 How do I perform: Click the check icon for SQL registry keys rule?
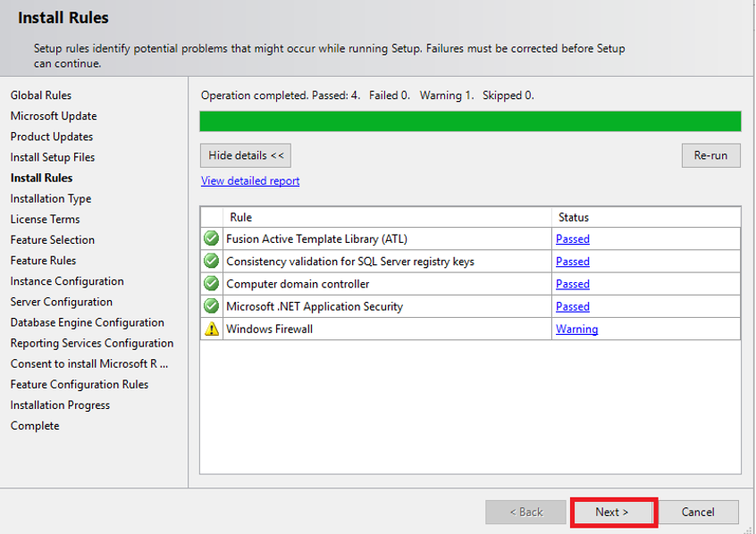click(x=212, y=261)
